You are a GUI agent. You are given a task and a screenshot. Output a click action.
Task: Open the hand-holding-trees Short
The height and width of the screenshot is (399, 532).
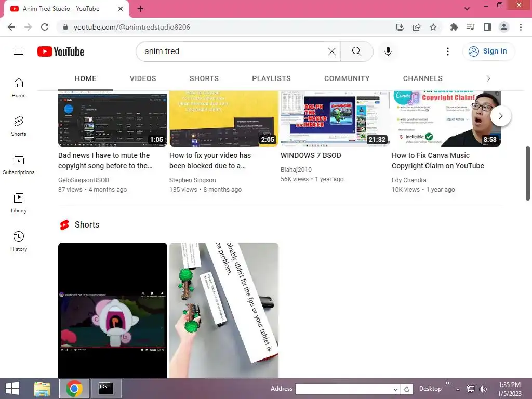(224, 311)
